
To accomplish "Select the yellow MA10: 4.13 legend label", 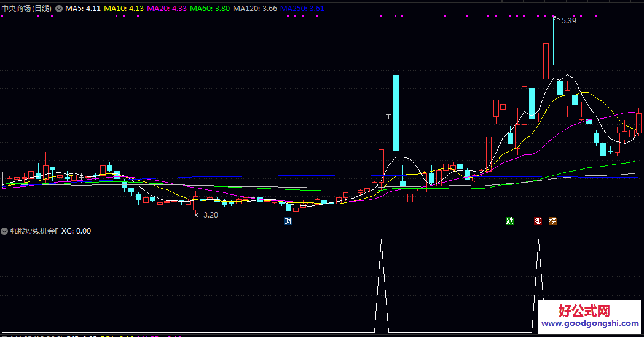I will pos(124,9).
